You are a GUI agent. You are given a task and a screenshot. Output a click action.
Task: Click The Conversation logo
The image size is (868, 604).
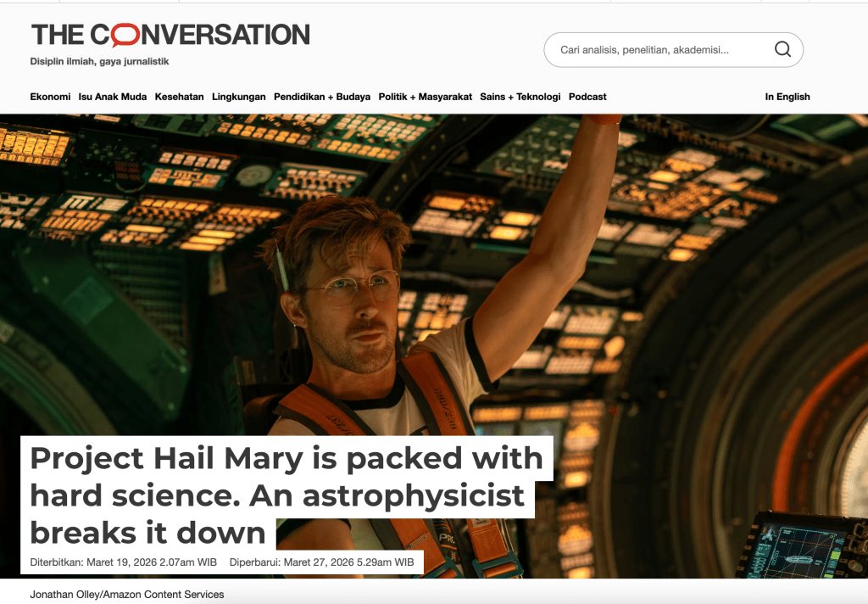[170, 35]
